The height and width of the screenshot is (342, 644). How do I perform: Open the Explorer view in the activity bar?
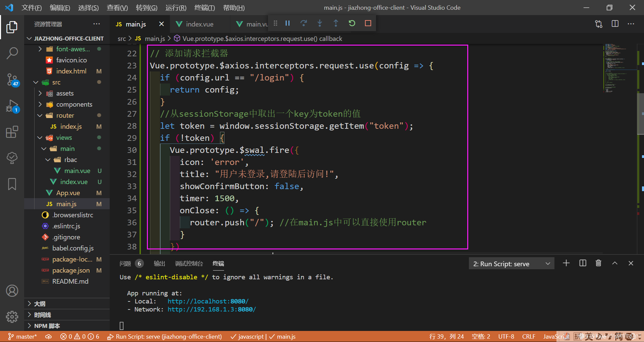12,27
